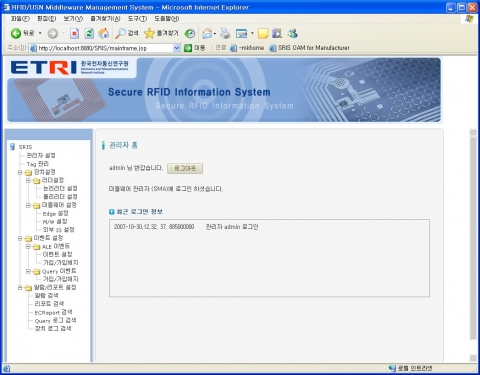Click the Research book toolbar icon

click(x=277, y=33)
